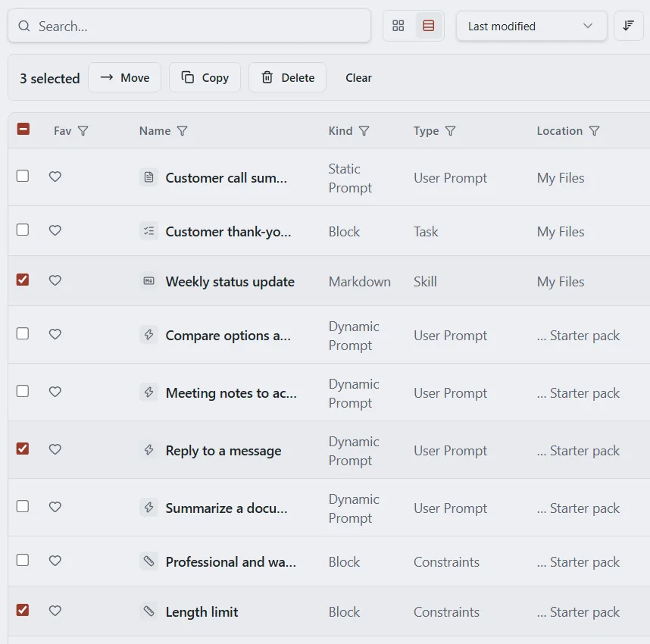Open Weekly status update item
650x644 pixels.
(x=230, y=282)
